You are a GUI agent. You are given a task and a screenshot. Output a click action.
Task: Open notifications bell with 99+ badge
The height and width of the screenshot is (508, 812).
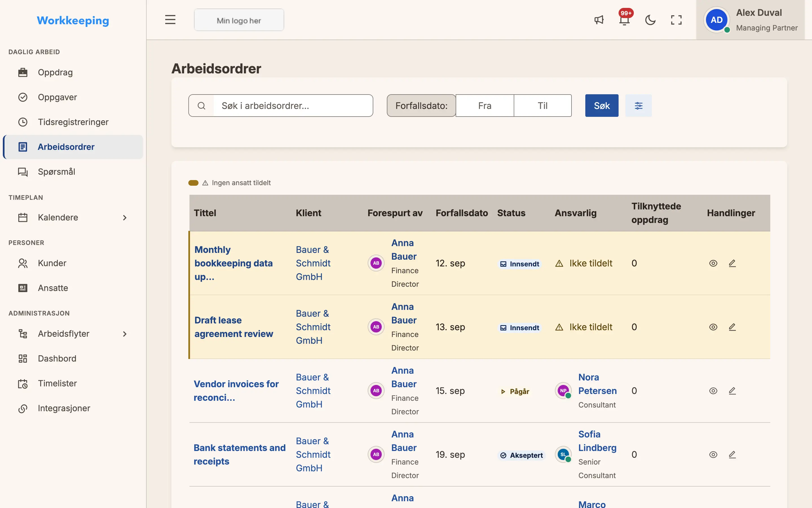(x=625, y=20)
